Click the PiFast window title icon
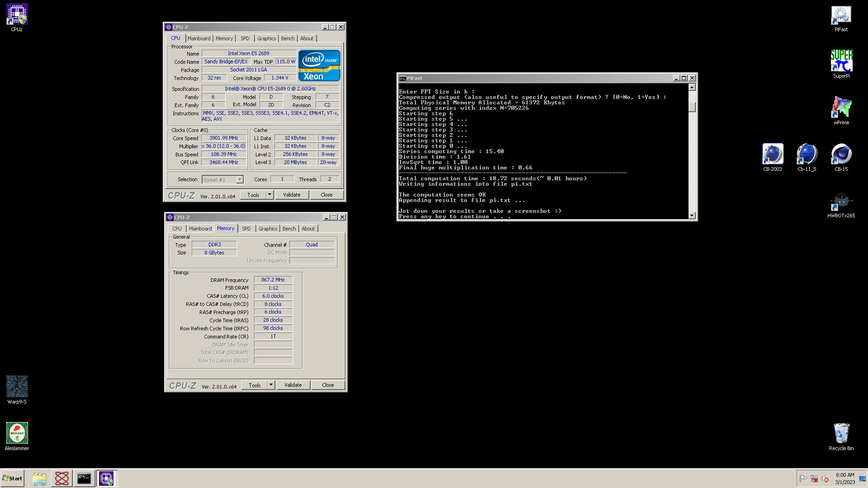The height and width of the screenshot is (488, 868). 402,78
